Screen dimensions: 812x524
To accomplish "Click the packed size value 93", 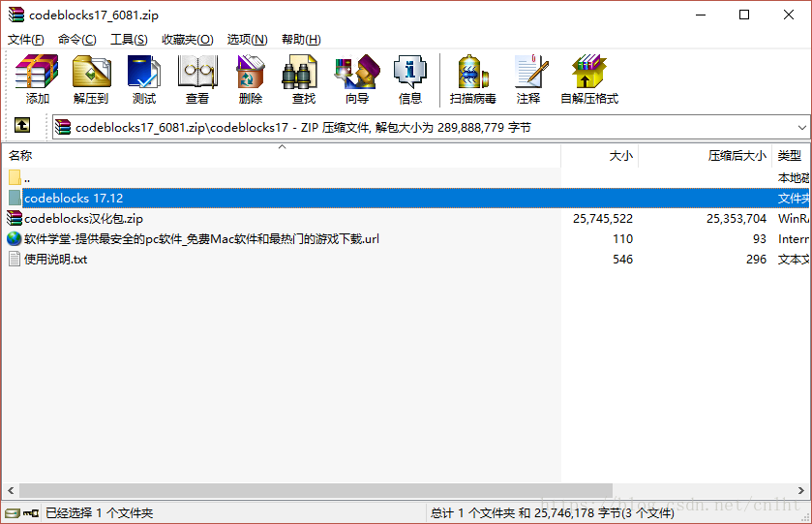I will pyautogui.click(x=759, y=239).
